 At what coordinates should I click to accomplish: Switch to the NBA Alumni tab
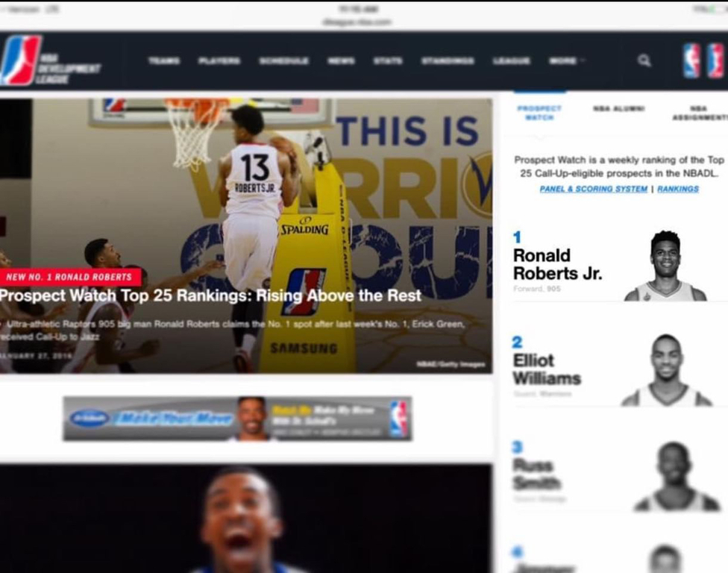618,109
